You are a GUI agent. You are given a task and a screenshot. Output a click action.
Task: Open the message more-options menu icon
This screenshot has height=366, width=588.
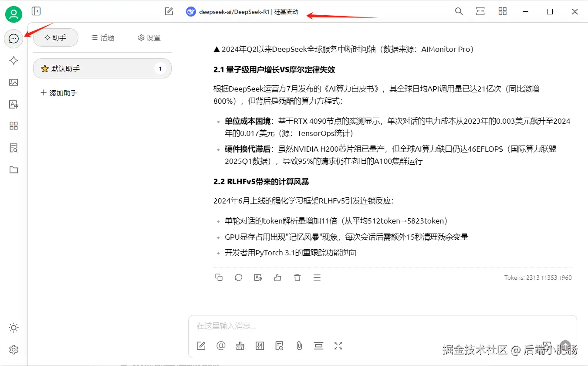pos(317,277)
